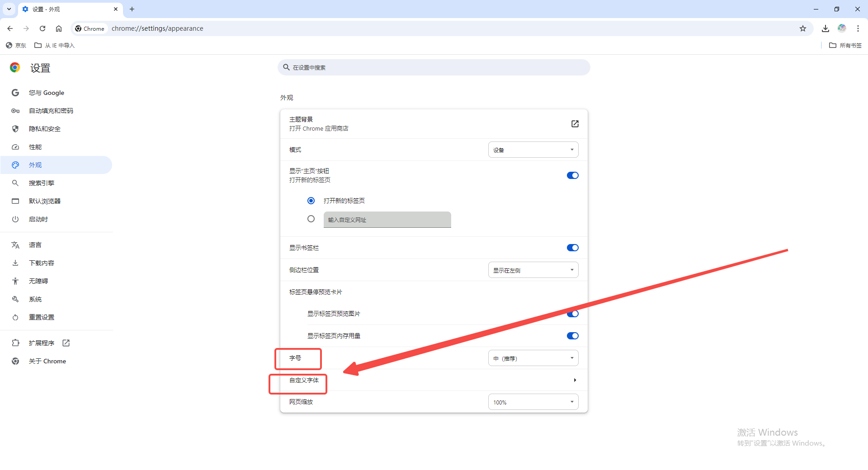Bookmark this page with the star icon
The width and height of the screenshot is (868, 470).
click(803, 28)
